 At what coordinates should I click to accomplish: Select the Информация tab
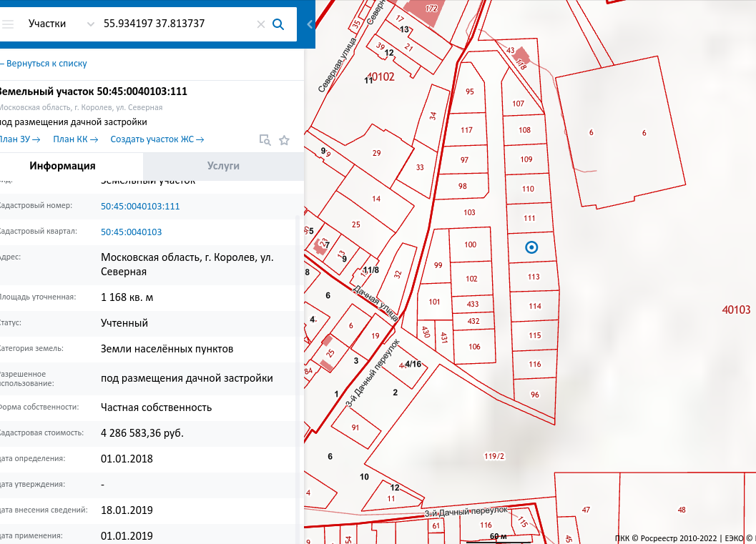tap(62, 166)
